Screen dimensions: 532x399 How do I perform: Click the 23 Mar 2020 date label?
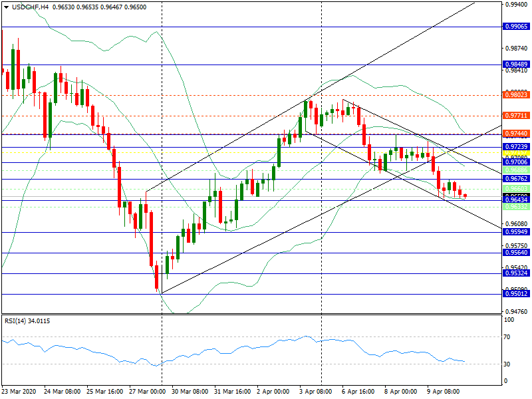(x=19, y=392)
